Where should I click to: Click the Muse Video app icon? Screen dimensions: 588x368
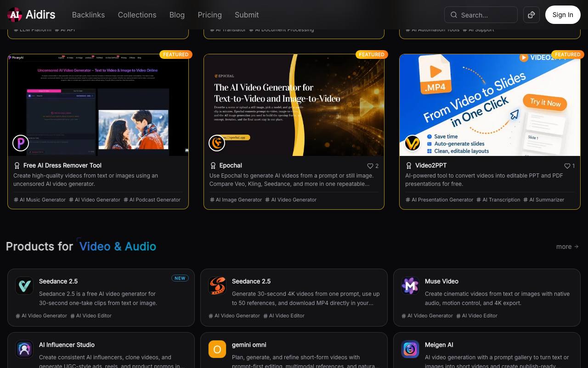tap(410, 286)
